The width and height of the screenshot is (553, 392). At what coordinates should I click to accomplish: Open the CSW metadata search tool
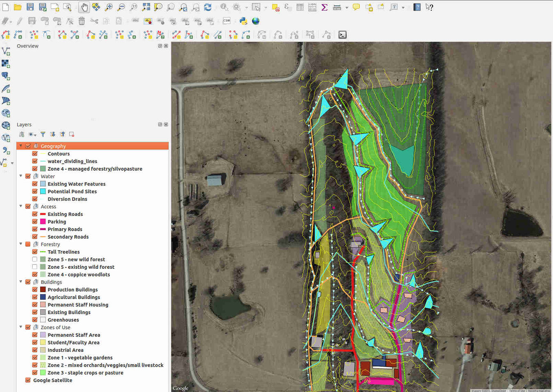point(226,20)
